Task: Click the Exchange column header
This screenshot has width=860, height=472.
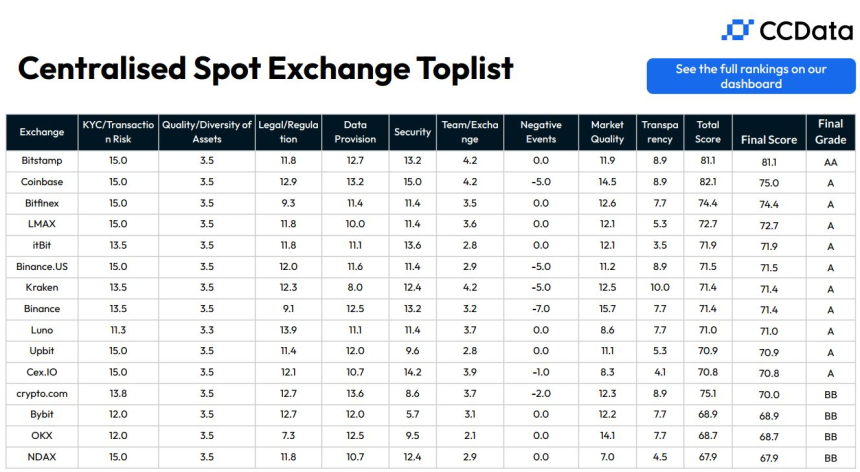Action: coord(41,132)
